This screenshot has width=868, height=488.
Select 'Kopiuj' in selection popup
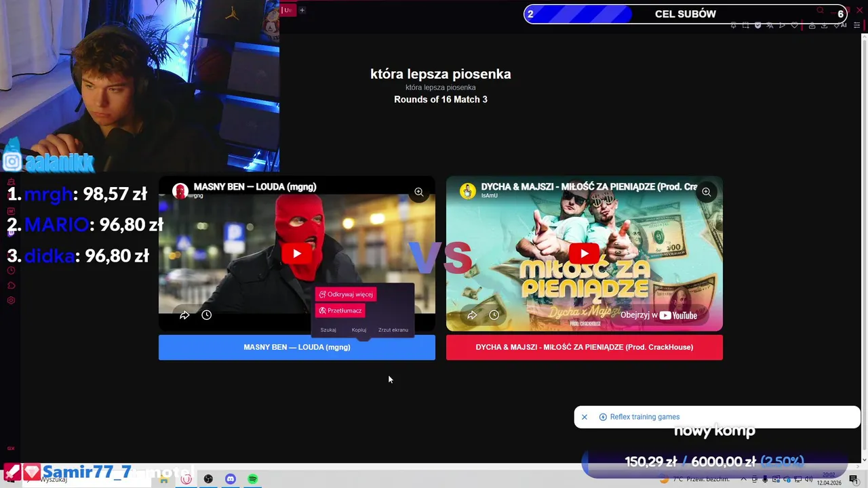click(x=359, y=330)
